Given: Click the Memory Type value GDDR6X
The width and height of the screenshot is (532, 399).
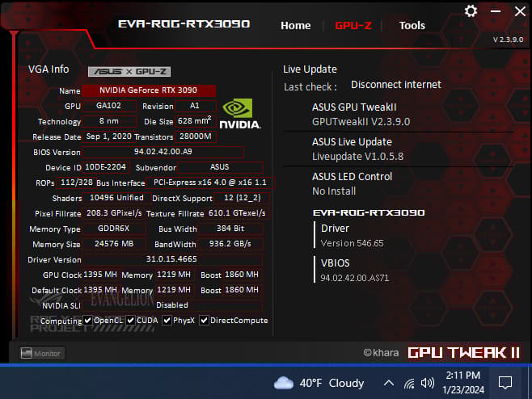Looking at the screenshot, I should click(x=114, y=229).
